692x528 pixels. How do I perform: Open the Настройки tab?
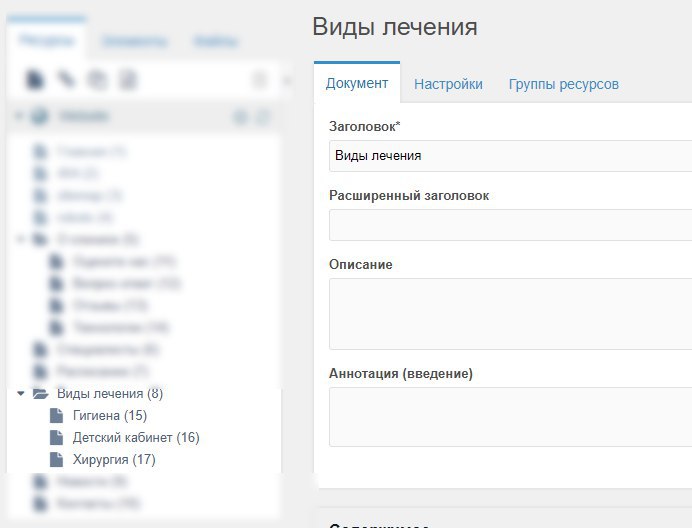click(448, 84)
